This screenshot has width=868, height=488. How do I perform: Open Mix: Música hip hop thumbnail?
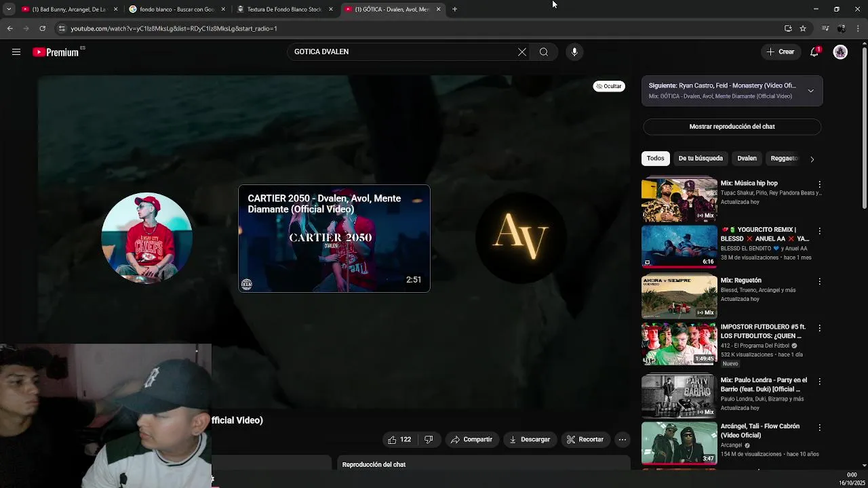[679, 199]
